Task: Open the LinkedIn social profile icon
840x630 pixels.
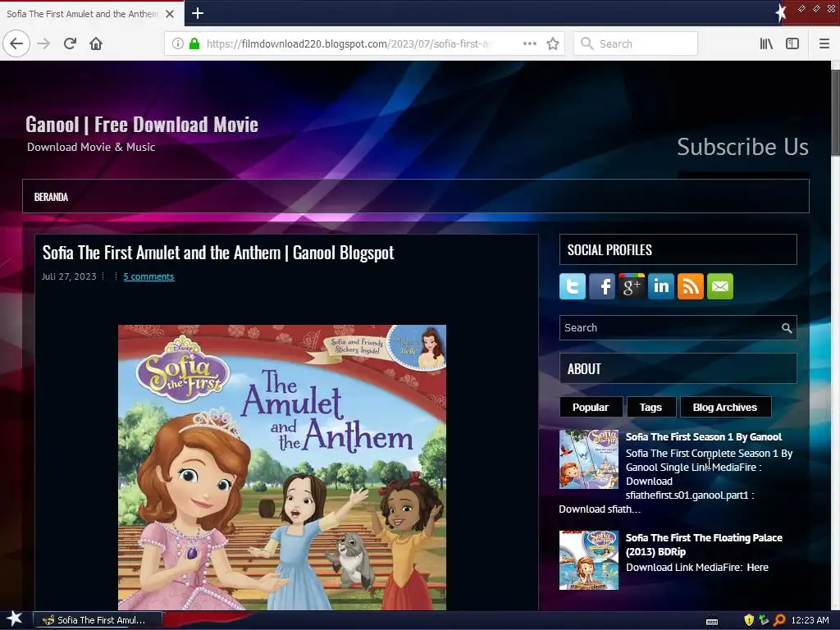Action: (x=660, y=286)
